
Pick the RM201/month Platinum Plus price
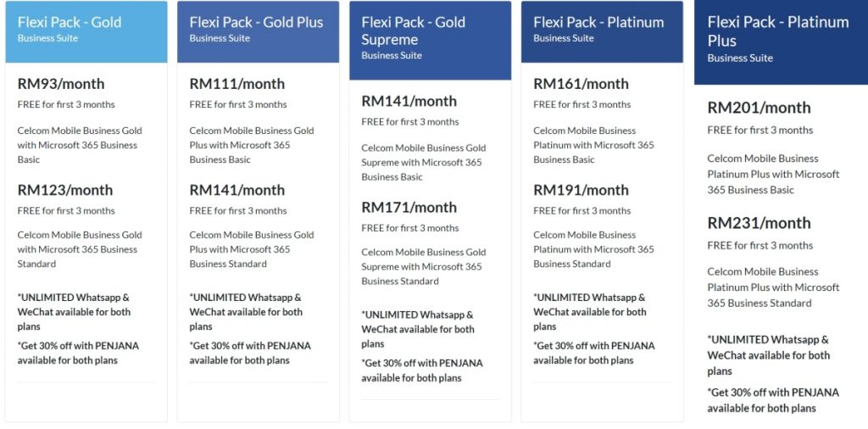(x=759, y=108)
